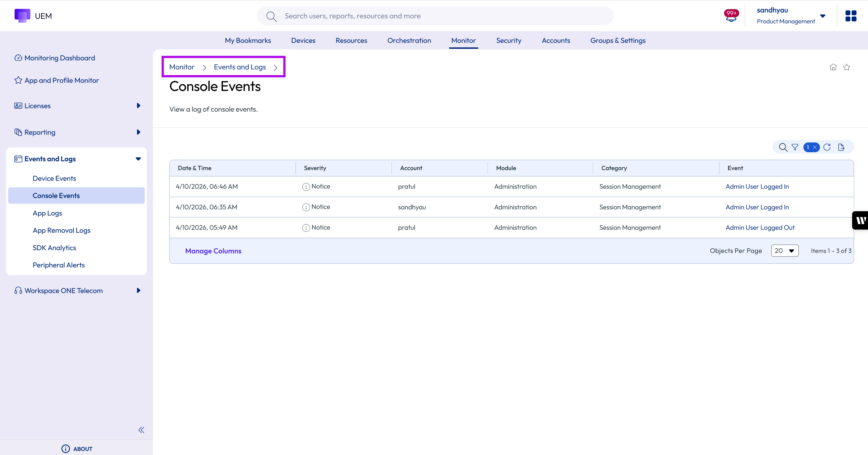Click the Licenses sidebar item

(x=37, y=106)
